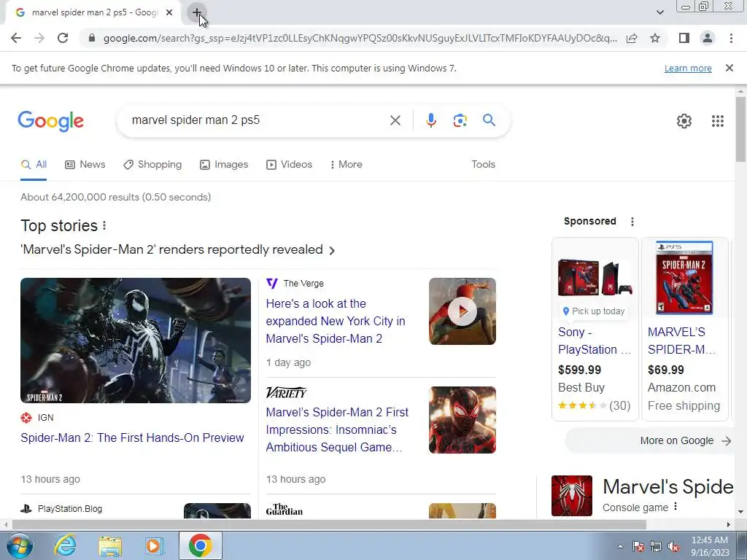Click horizontal scrollbar right arrow
This screenshot has height=560, width=747.
(x=729, y=524)
